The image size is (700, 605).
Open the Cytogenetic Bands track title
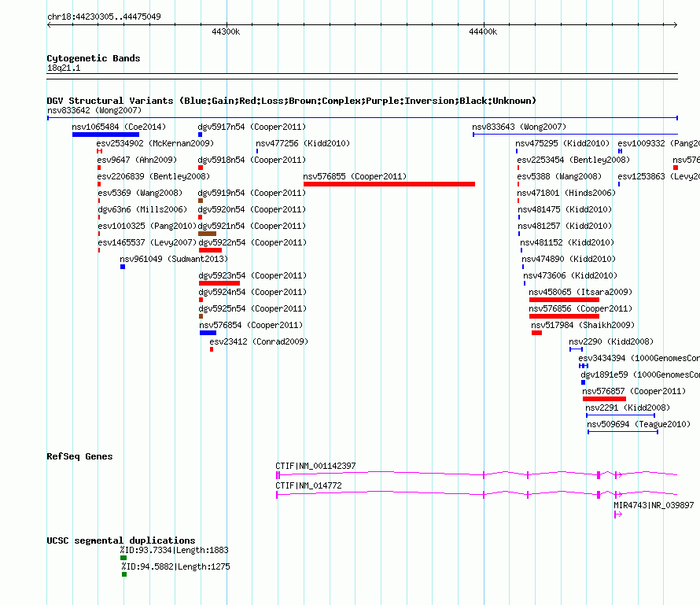94,58
